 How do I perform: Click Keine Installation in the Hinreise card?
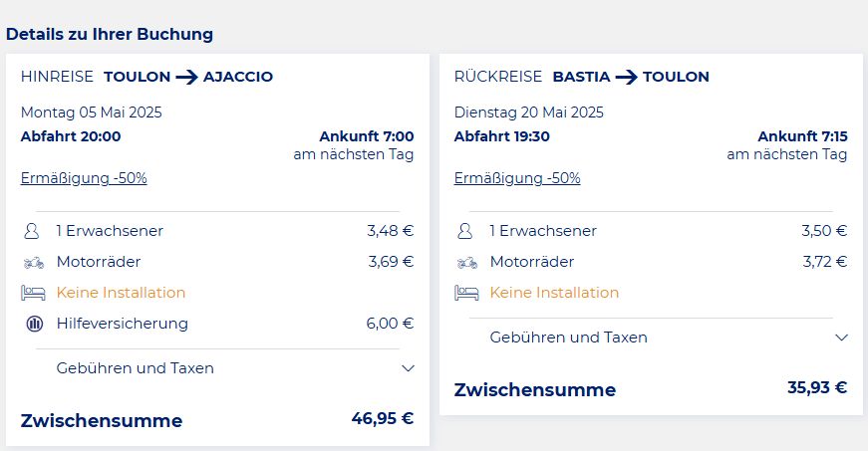pos(121,293)
